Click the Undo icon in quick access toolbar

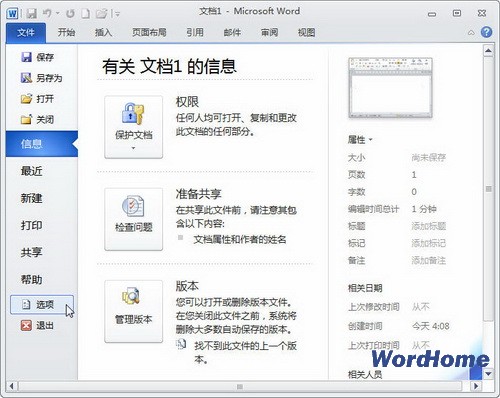point(47,13)
